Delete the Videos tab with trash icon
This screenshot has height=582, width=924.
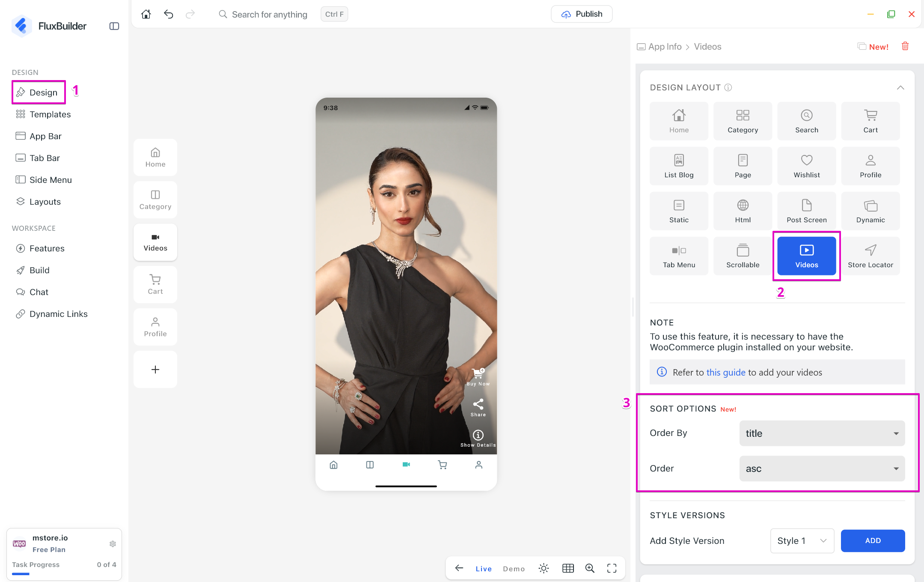tap(905, 46)
